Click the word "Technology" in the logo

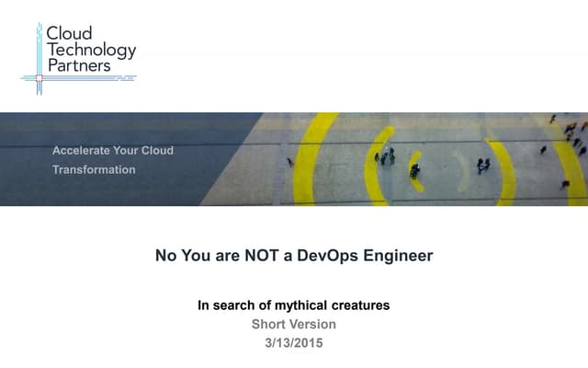[x=91, y=50]
